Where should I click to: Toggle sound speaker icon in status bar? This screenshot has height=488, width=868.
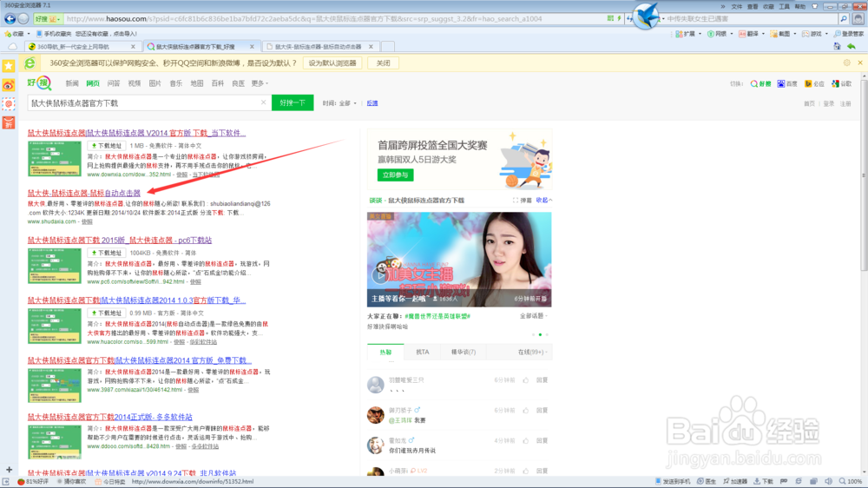click(828, 481)
